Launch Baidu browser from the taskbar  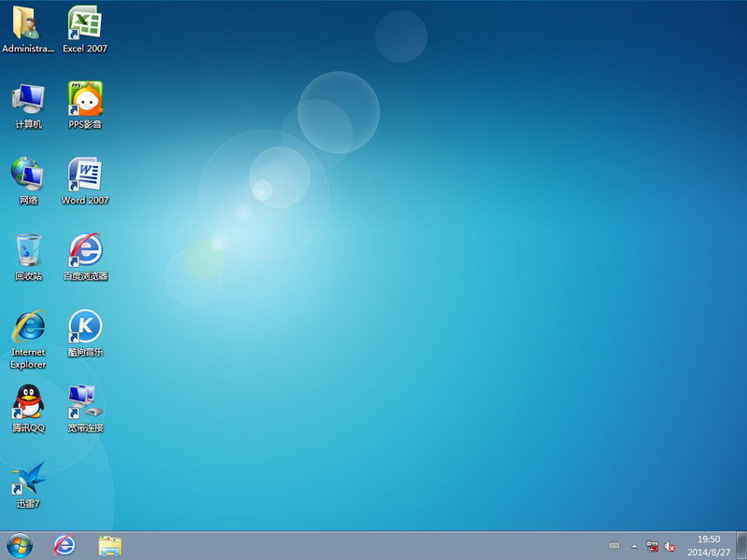pyautogui.click(x=63, y=546)
